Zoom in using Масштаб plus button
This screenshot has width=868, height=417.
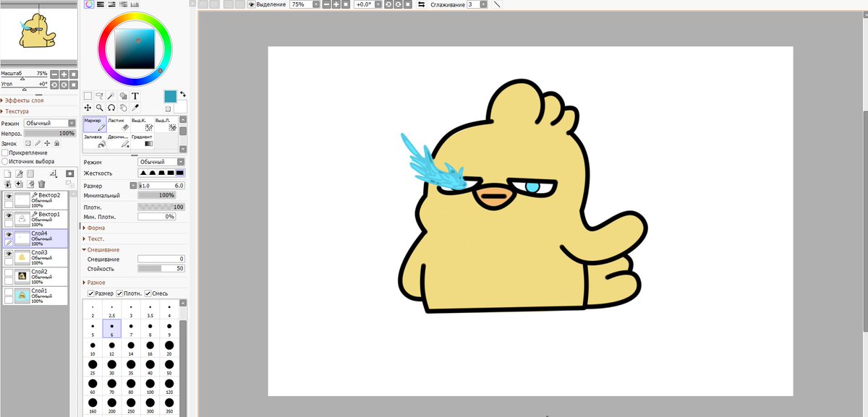64,74
